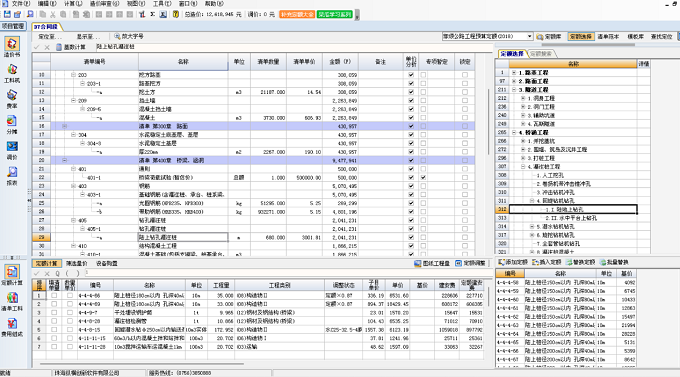Image resolution: width=680 pixels, height=377 pixels.
Task: Click the 放大字号 magnifier button
Action: click(x=128, y=36)
